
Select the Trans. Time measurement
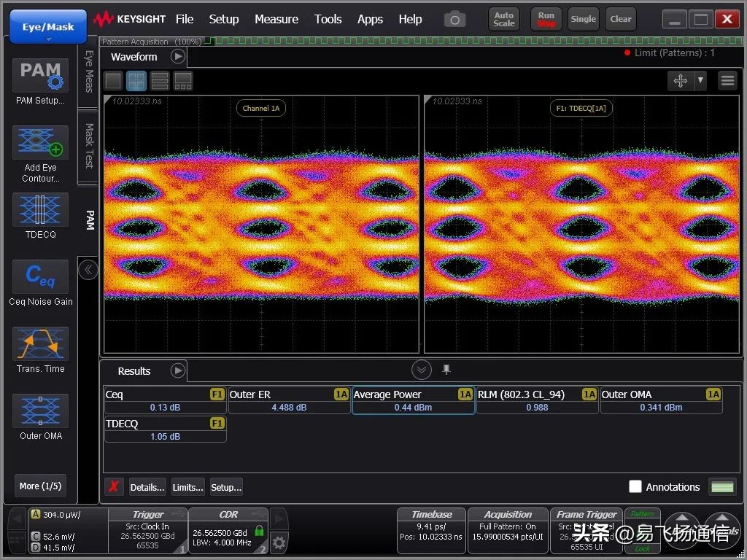(40, 344)
